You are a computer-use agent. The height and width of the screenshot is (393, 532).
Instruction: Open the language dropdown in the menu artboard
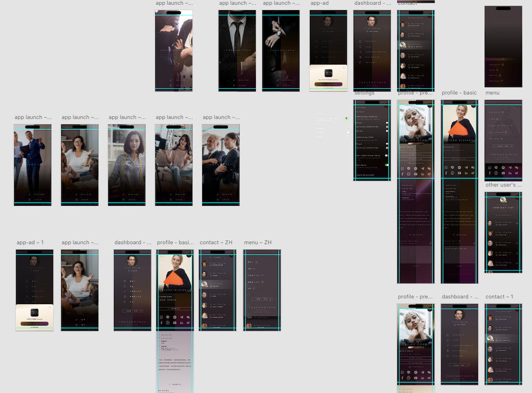(x=503, y=145)
